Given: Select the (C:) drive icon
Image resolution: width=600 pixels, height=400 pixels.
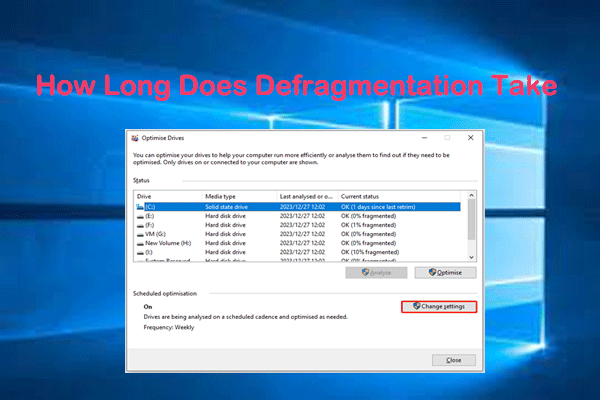Looking at the screenshot, I should pyautogui.click(x=138, y=206).
